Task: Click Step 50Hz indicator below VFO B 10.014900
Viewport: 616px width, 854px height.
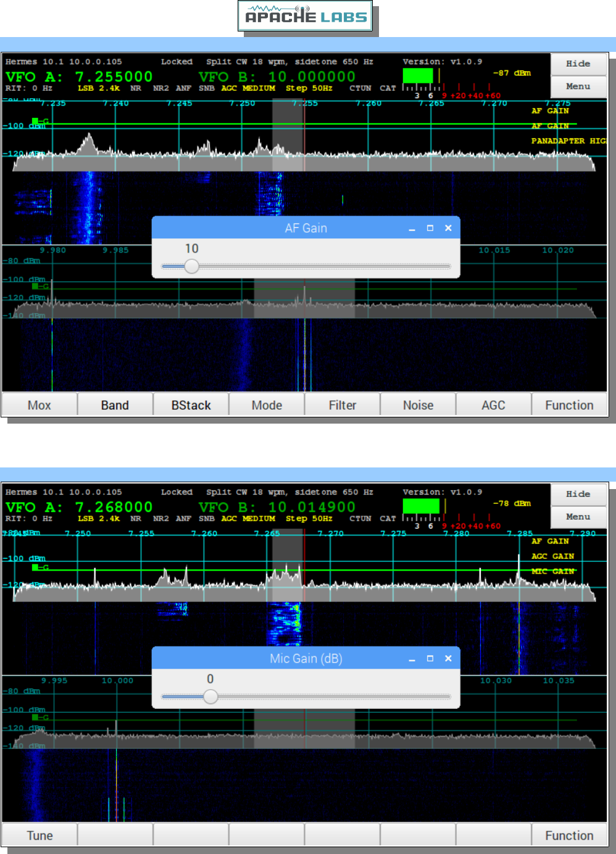Action: pos(309,519)
